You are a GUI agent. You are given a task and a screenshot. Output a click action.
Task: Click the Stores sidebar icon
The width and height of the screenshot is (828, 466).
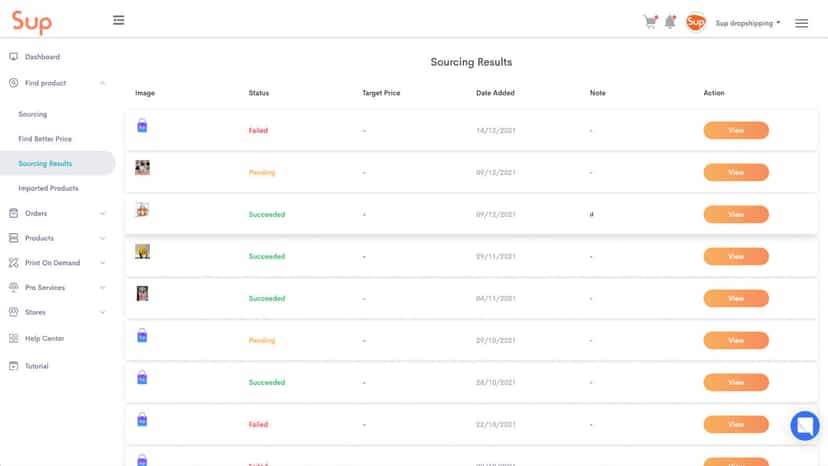14,312
